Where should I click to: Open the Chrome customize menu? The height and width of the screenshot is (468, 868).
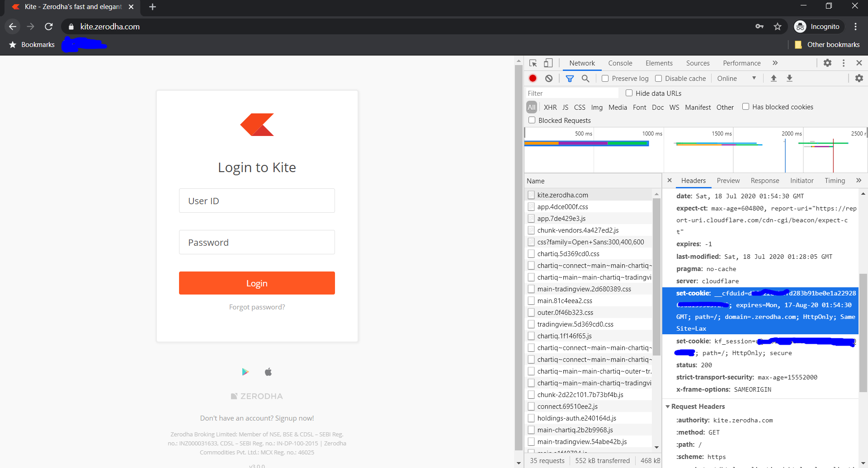[x=856, y=27]
